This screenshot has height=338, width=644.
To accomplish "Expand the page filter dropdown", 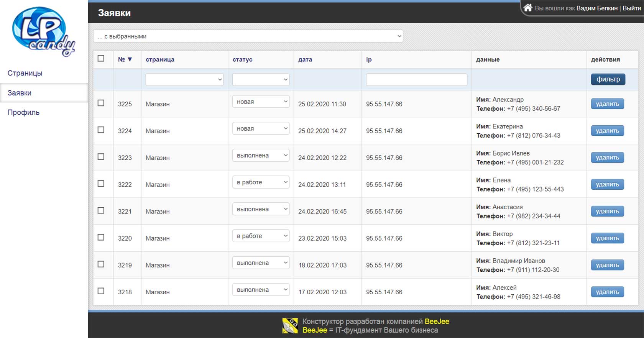I will pyautogui.click(x=184, y=80).
